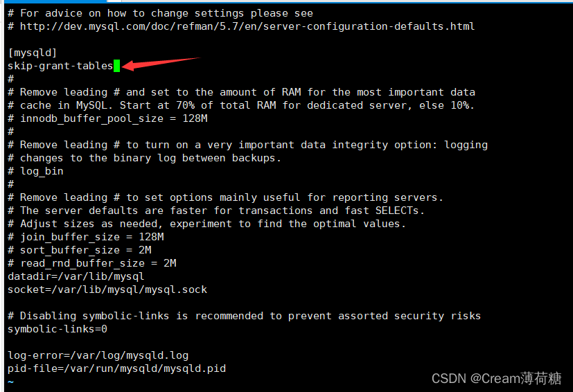Screen dimensions: 573x392
Task: Place cursor on skip-grant-tables line
Action: [60, 66]
